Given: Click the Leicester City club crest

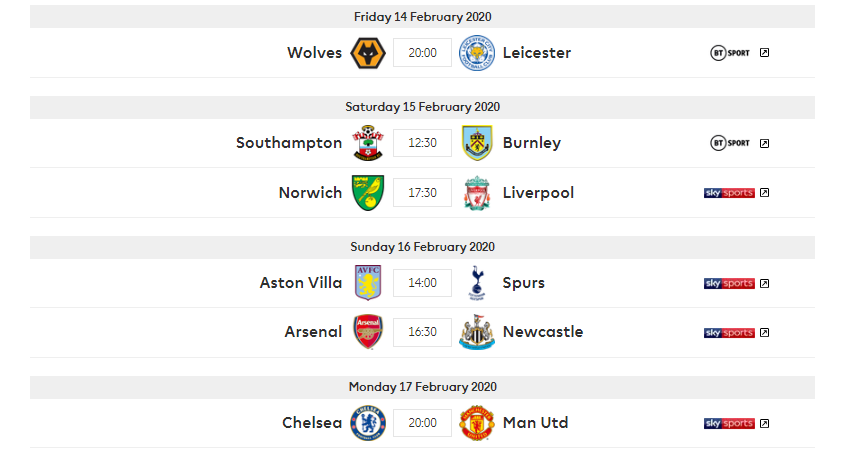Looking at the screenshot, I should [477, 53].
